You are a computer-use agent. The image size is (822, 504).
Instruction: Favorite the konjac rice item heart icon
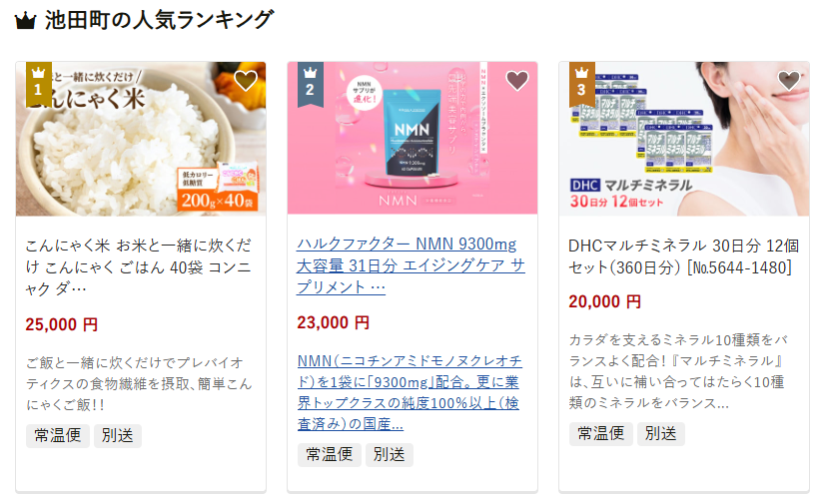tap(246, 80)
